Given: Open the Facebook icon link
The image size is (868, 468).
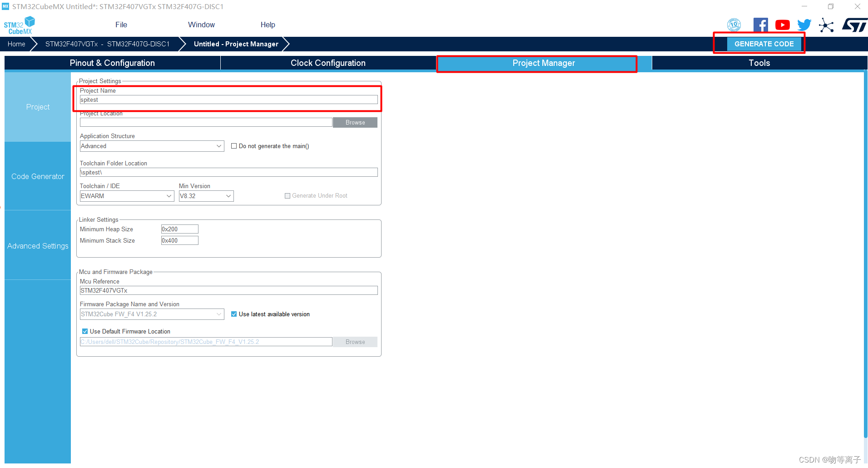Looking at the screenshot, I should 760,25.
